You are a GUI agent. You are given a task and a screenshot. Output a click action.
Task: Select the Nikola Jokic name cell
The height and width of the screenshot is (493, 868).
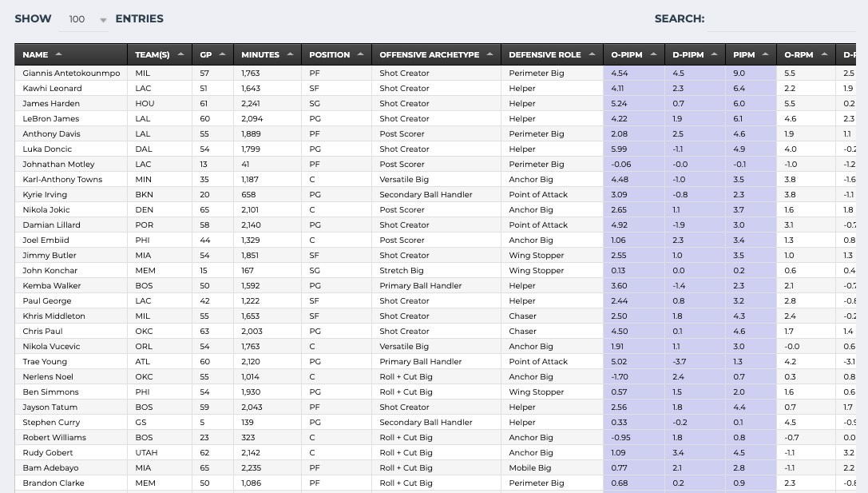pyautogui.click(x=71, y=210)
